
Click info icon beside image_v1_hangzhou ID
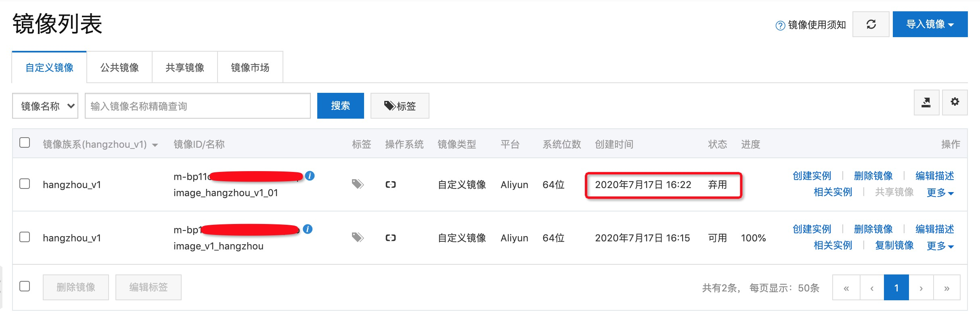coord(308,229)
